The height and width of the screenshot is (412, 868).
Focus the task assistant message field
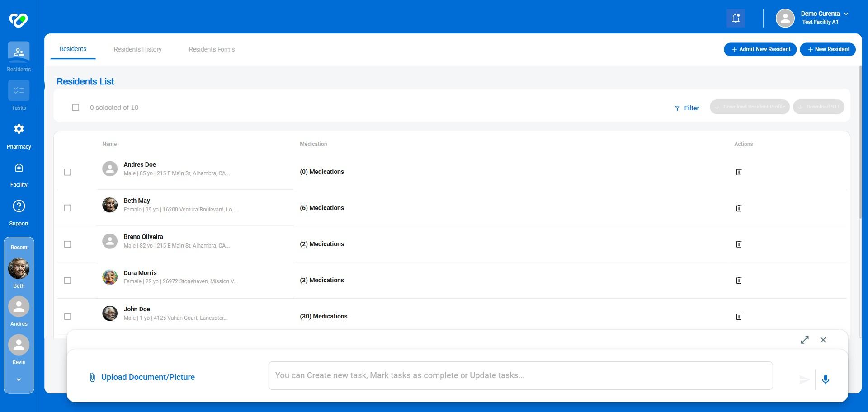click(x=520, y=376)
